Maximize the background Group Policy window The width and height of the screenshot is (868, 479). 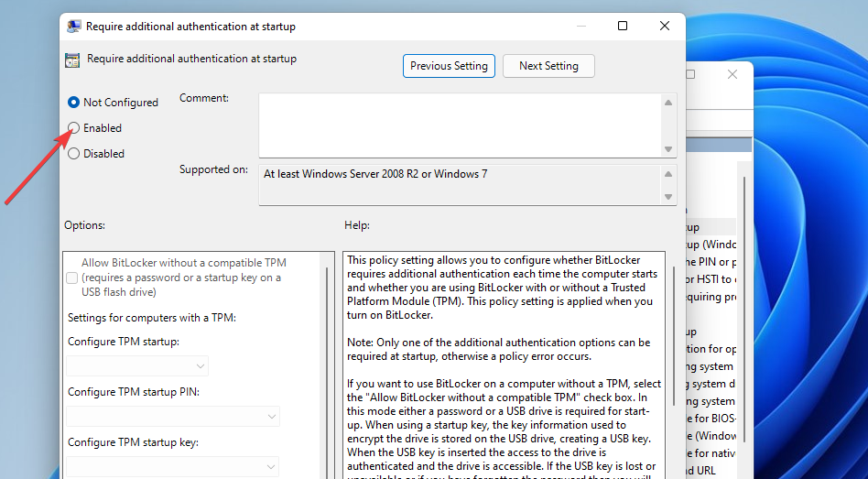pyautogui.click(x=690, y=74)
